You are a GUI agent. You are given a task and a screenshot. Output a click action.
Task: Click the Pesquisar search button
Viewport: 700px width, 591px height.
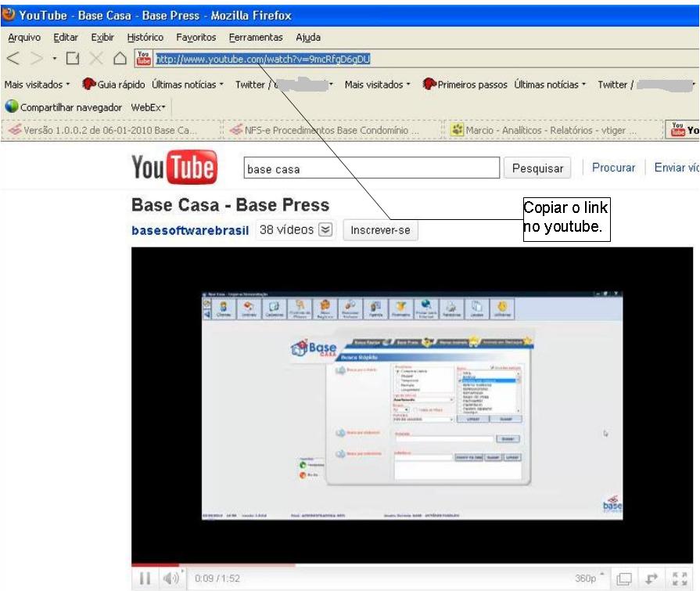537,168
